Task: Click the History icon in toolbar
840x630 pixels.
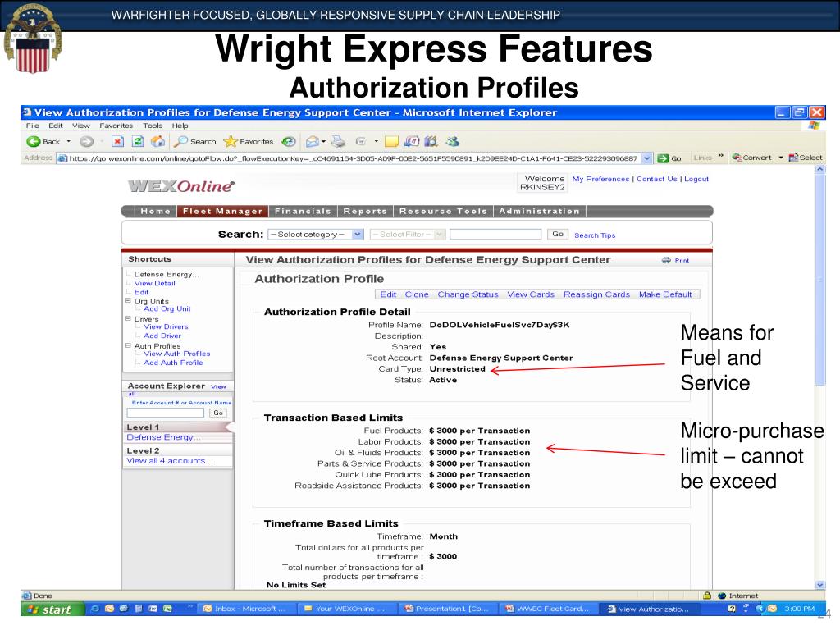Action: point(289,141)
